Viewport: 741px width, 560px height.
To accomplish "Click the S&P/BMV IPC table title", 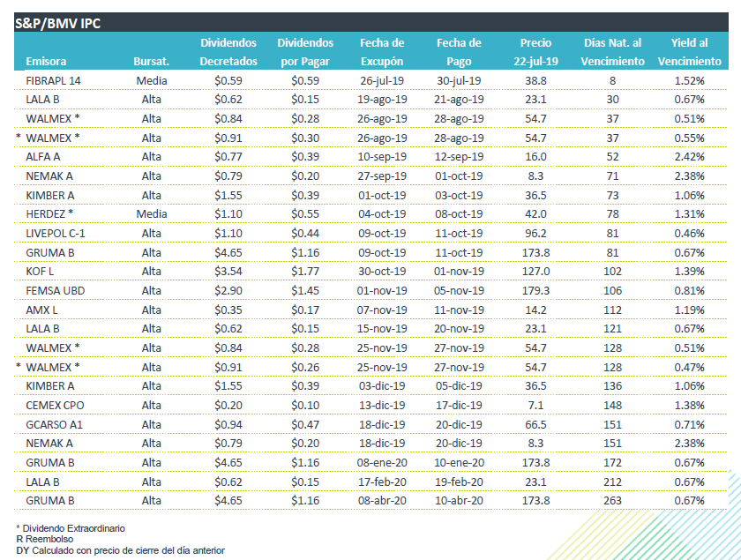I will tap(57, 23).
